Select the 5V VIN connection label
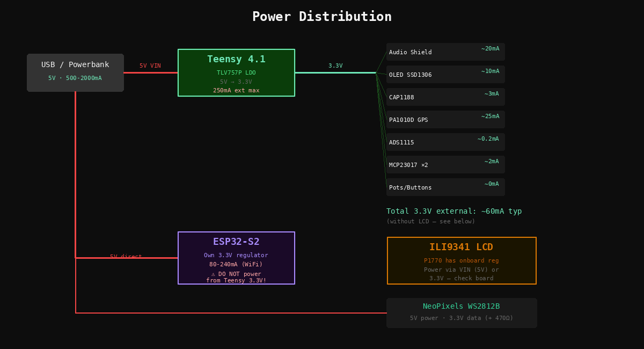 coord(150,66)
